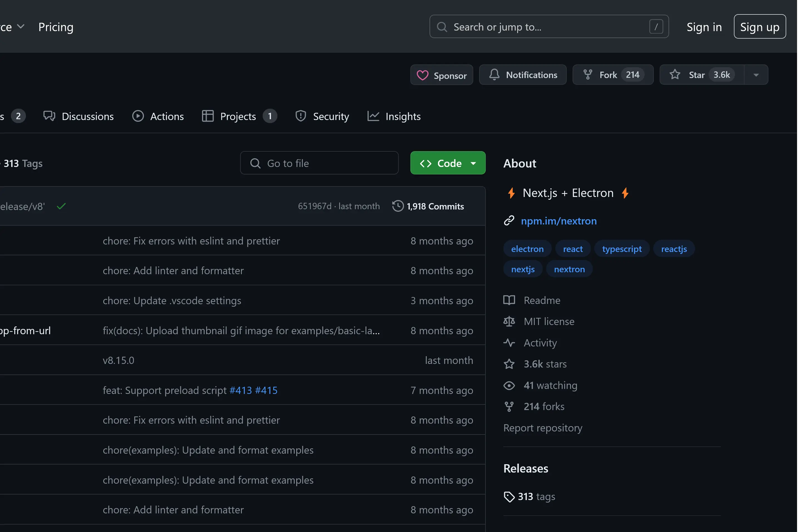Click the link icon beside npm.im/nextron

(x=509, y=221)
